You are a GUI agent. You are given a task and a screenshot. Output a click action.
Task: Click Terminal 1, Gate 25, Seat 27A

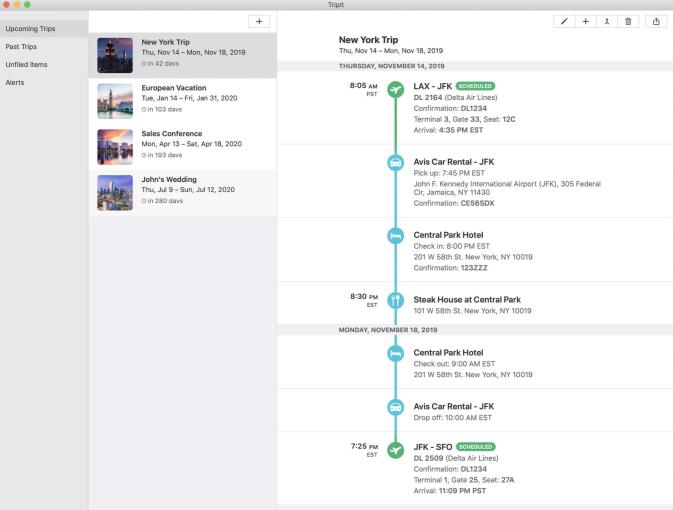click(x=464, y=480)
